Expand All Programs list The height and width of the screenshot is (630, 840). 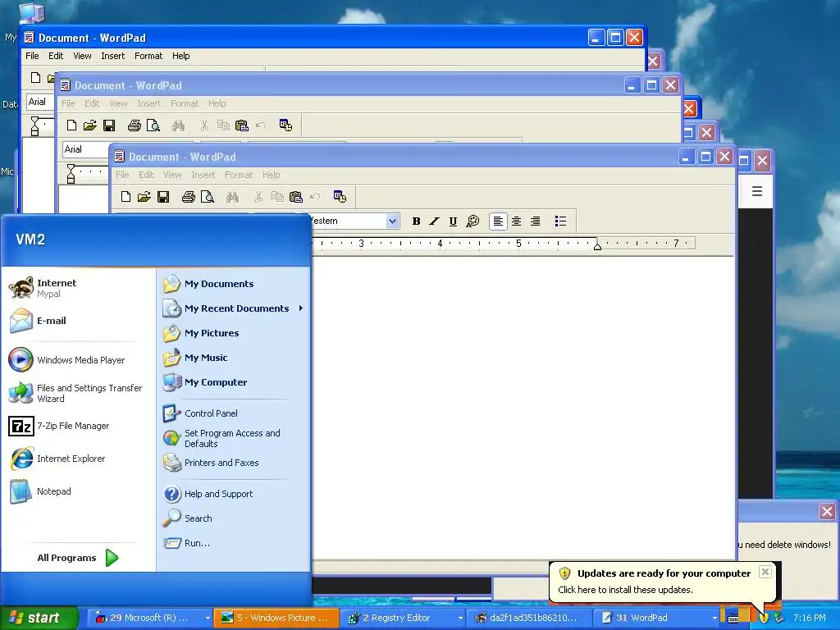coord(80,558)
